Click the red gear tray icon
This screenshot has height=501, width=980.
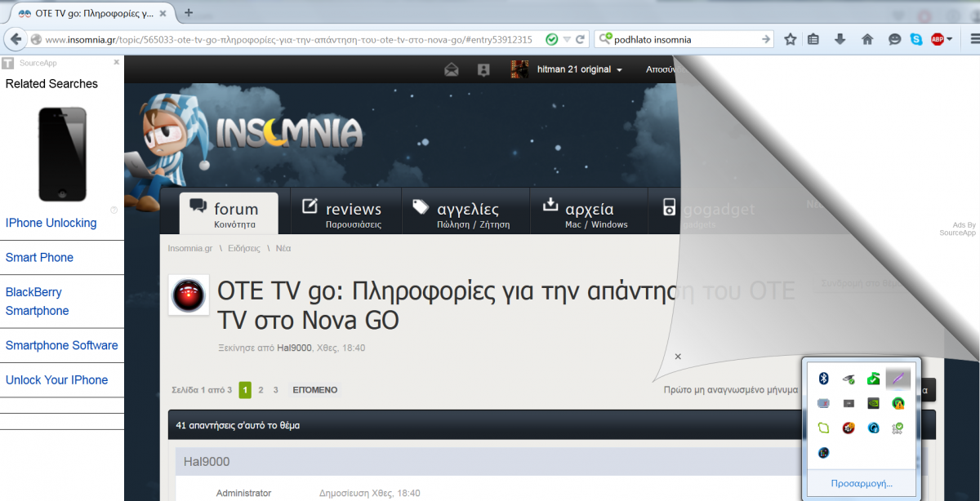click(x=849, y=428)
